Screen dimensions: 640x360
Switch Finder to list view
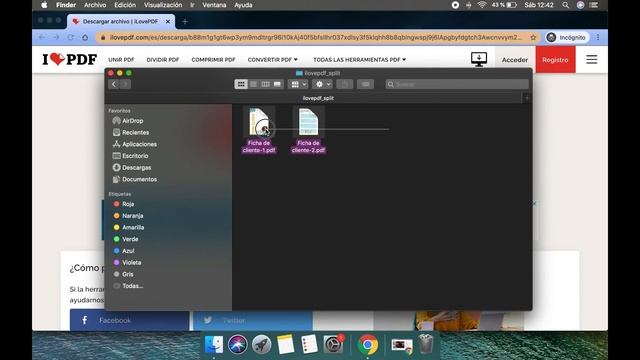point(253,84)
